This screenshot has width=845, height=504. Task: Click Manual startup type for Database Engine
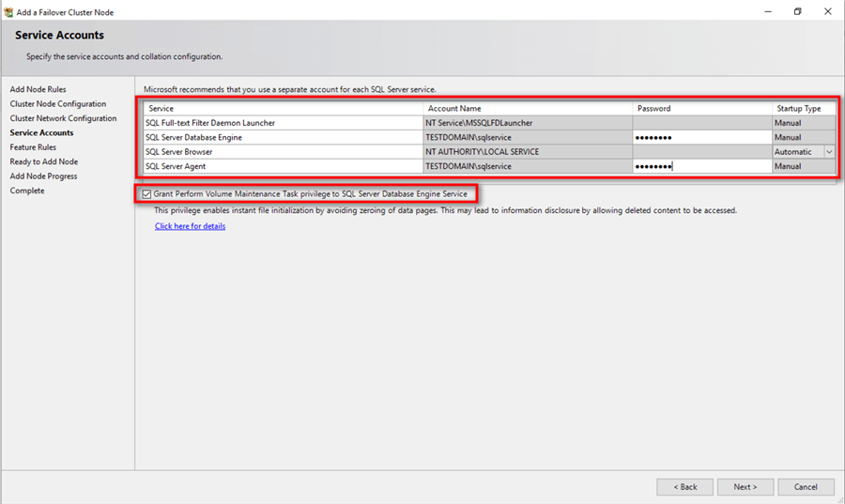coord(804,137)
